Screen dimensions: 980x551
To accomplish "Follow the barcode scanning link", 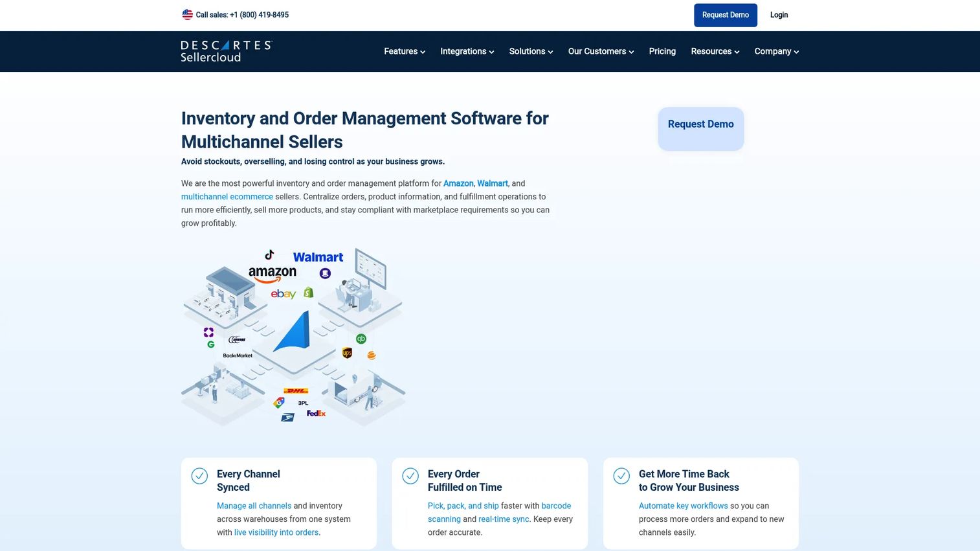I will tap(499, 512).
